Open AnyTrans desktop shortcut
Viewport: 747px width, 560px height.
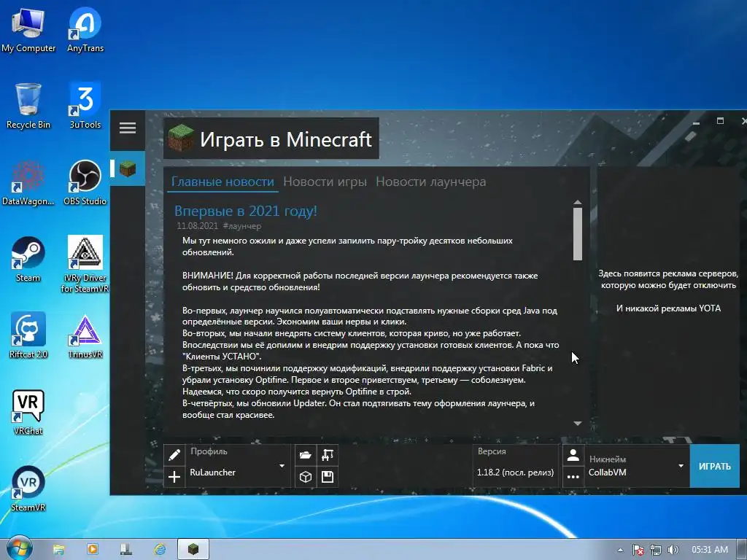85,30
